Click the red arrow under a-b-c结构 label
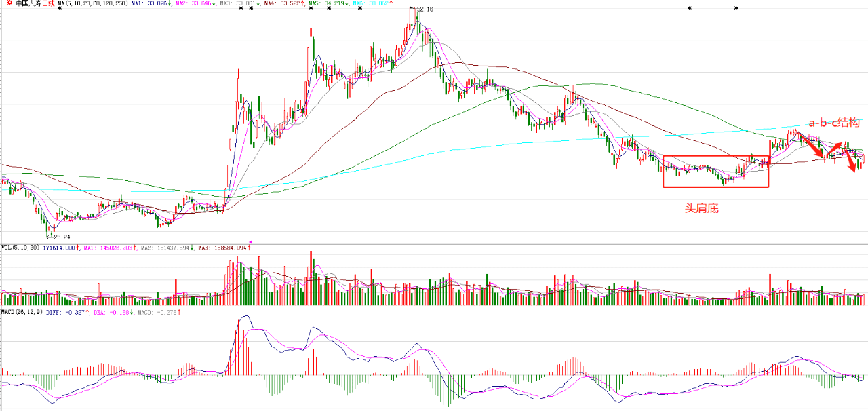868x411 pixels. click(x=809, y=146)
